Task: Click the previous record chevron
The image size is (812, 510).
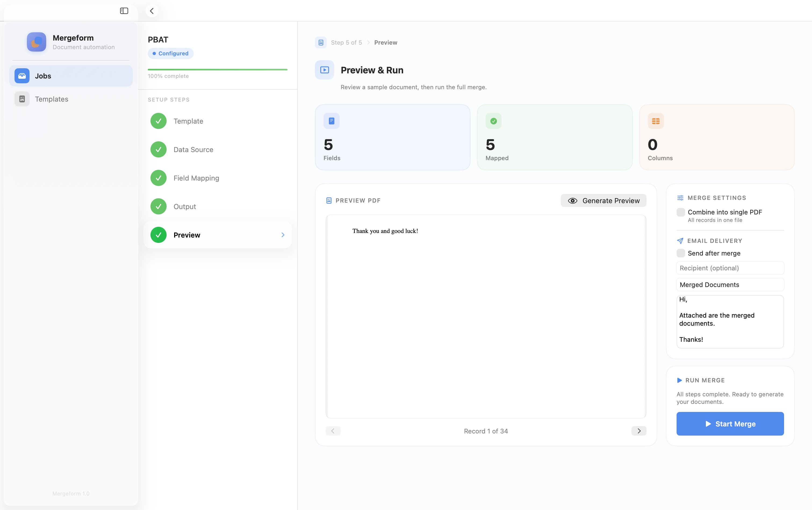Action: [333, 431]
